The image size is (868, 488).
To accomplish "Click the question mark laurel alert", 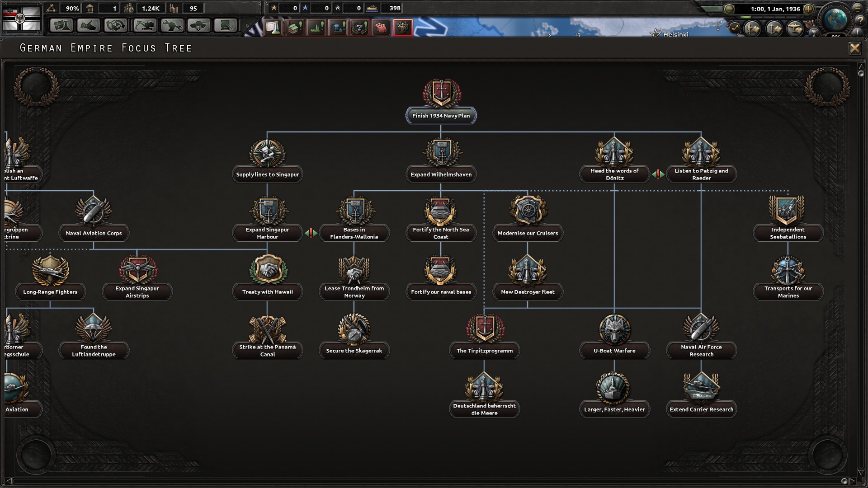I will tap(360, 28).
